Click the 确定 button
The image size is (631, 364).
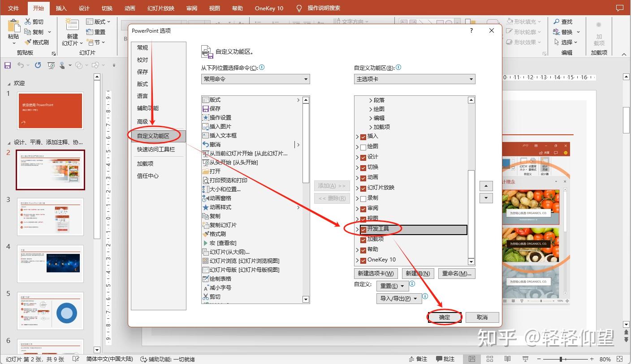tap(445, 317)
